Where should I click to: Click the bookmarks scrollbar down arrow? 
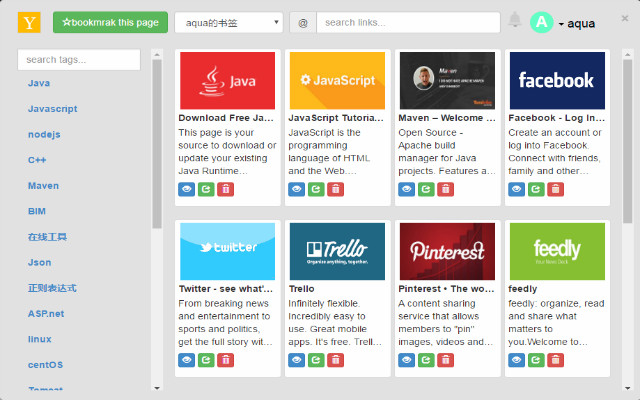627,388
